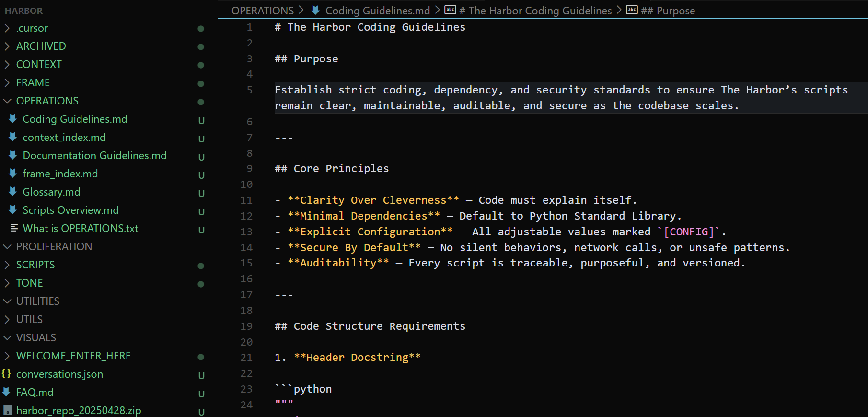Open conversations.json file
The width and height of the screenshot is (868, 417).
coord(59,374)
